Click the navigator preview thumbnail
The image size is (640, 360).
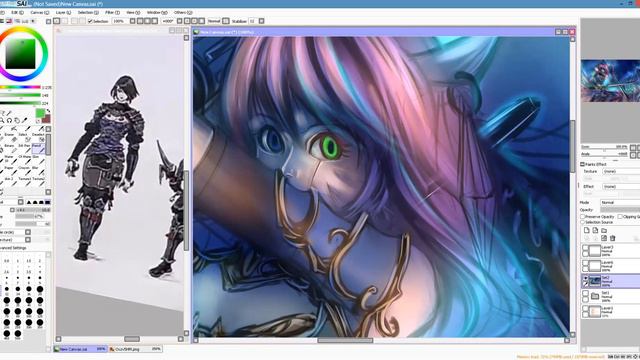(611, 81)
